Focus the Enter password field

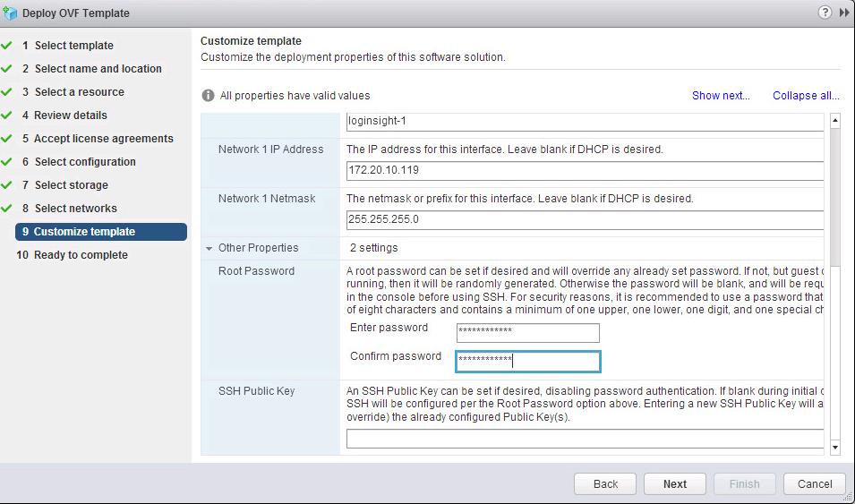click(x=527, y=333)
